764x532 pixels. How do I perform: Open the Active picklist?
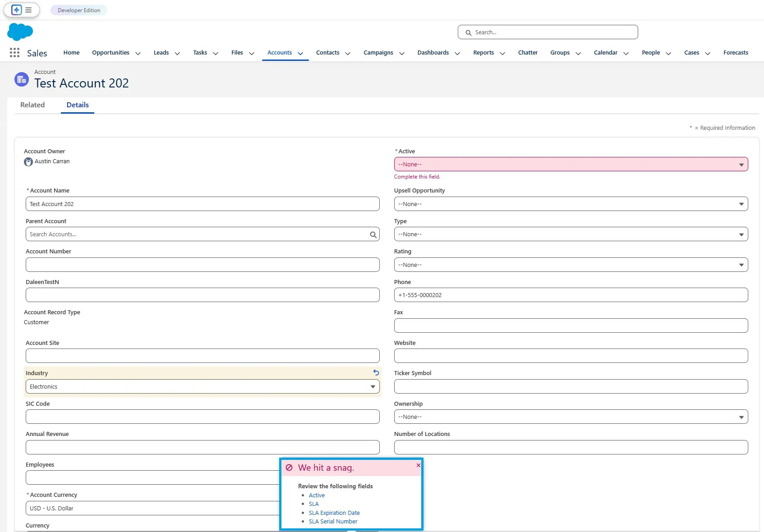tap(571, 164)
